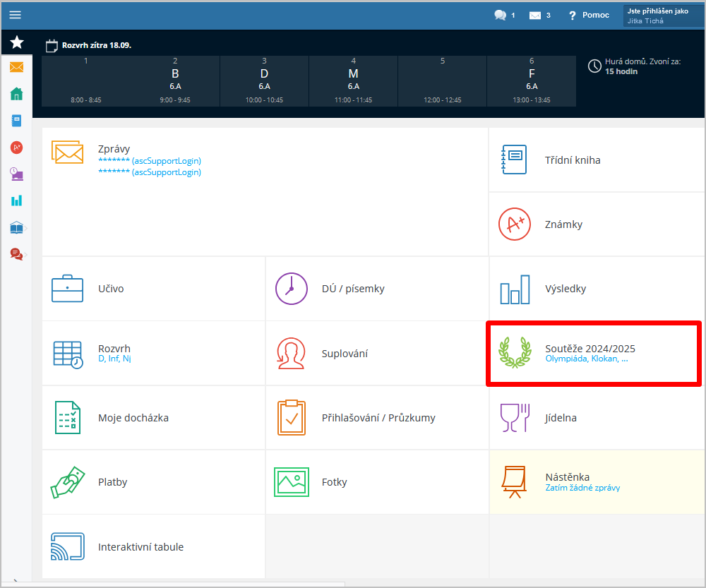Open the Přihlašování / Průzkumy clipboard icon

coord(292,418)
